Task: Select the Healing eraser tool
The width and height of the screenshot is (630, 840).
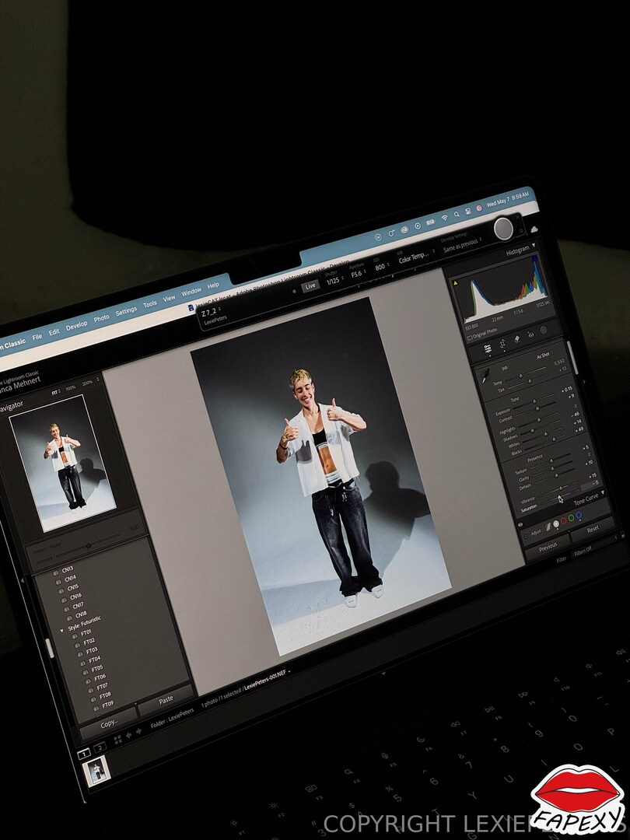Action: [x=517, y=338]
